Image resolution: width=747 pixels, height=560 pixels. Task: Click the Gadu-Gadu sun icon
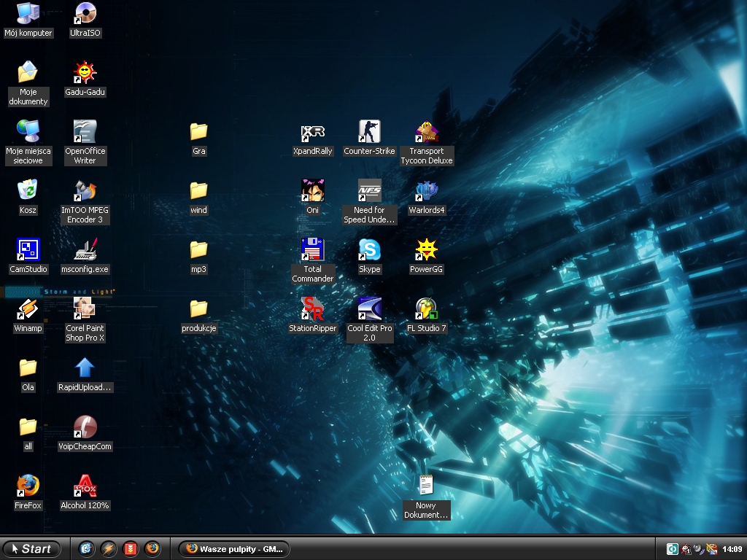click(x=85, y=73)
